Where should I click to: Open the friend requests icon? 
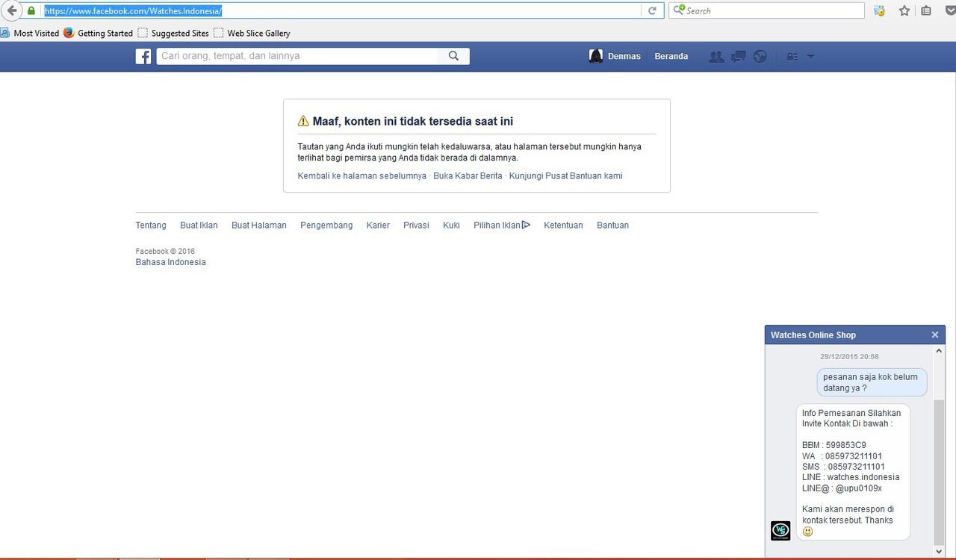(716, 56)
